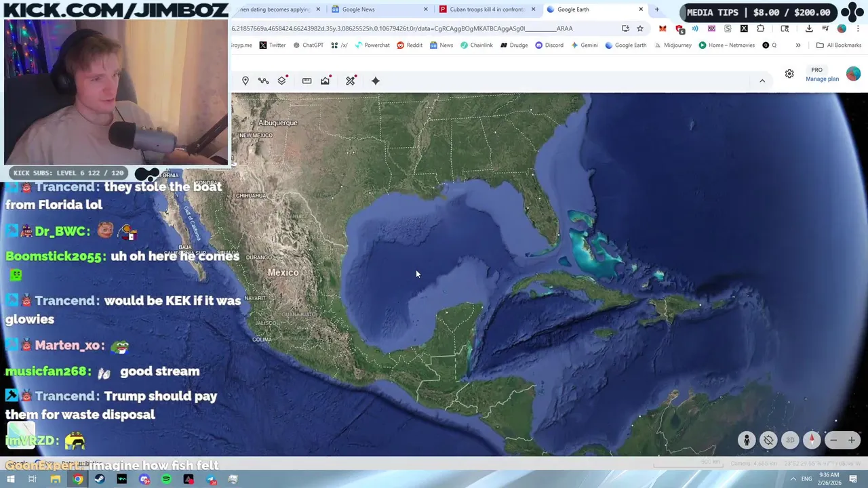
Task: Zoom in with the plus button
Action: (x=852, y=440)
